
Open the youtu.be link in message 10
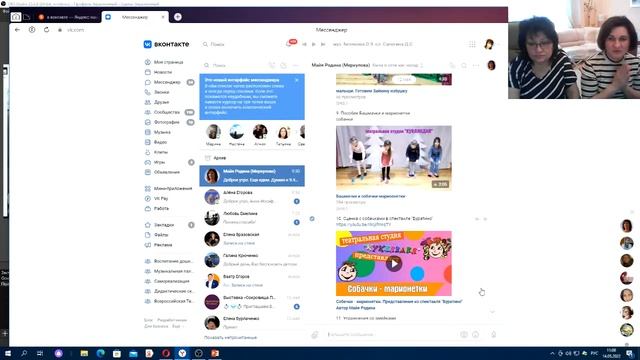(x=363, y=224)
